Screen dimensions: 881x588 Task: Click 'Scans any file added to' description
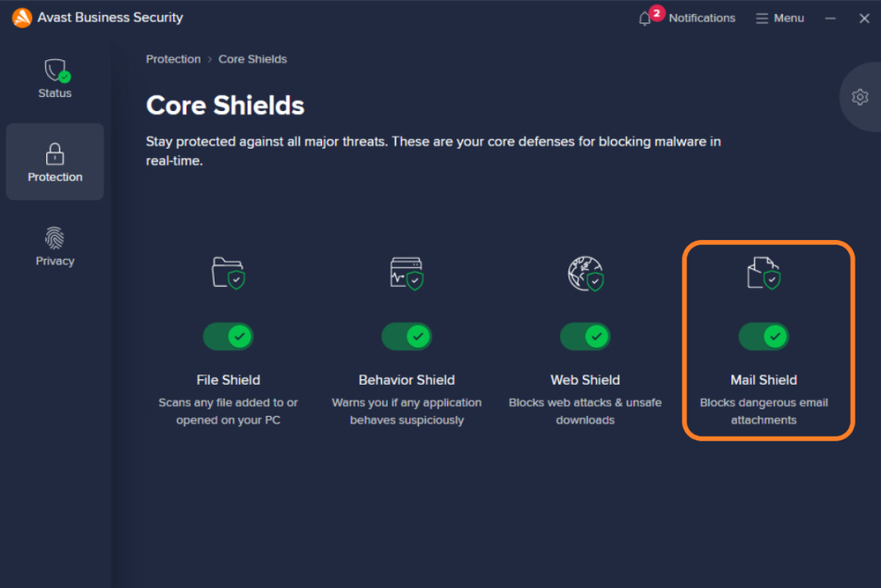228,411
